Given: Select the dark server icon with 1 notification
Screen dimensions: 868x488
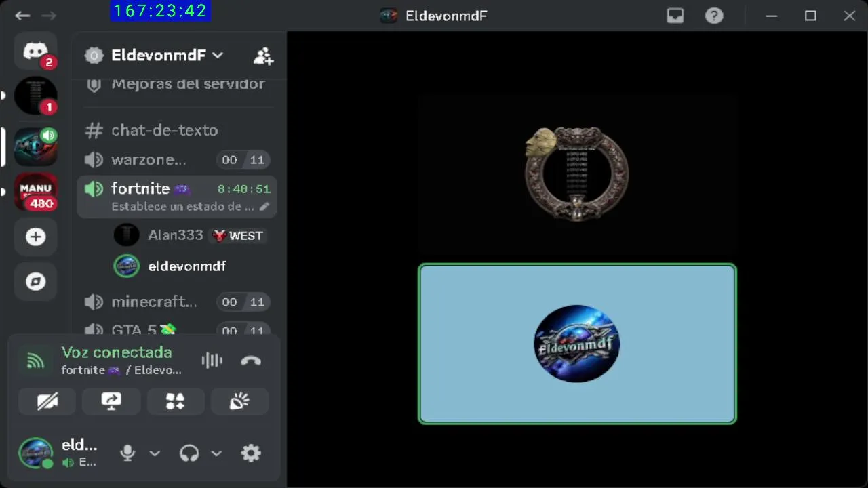Looking at the screenshot, I should pyautogui.click(x=35, y=96).
